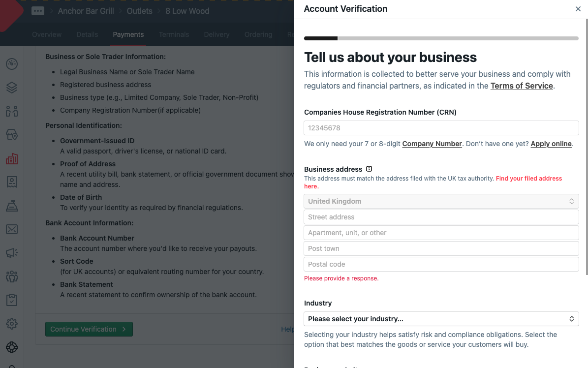Viewport: 588px width, 368px height.
Task: Expand the breadcrumb ellipsis menu
Action: pyautogui.click(x=38, y=11)
